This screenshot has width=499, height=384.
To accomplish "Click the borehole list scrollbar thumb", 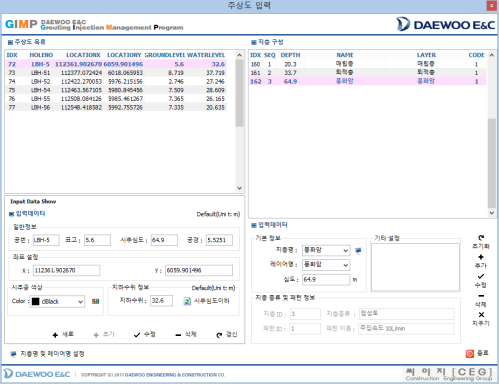I will tap(239, 93).
